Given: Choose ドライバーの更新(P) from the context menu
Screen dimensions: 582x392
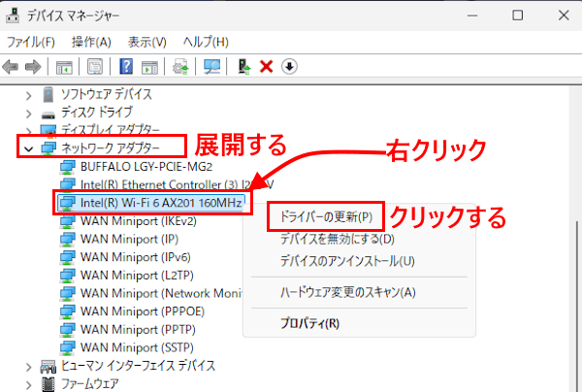Looking at the screenshot, I should (325, 214).
